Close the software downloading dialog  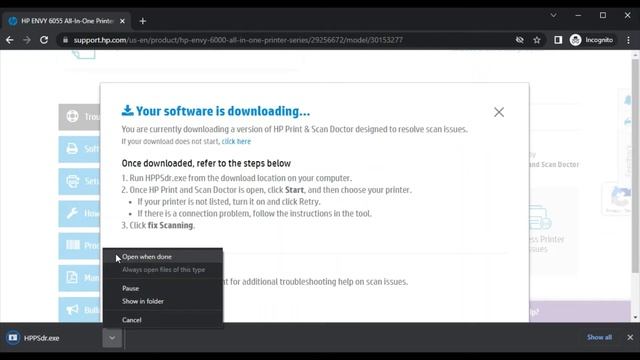499,112
